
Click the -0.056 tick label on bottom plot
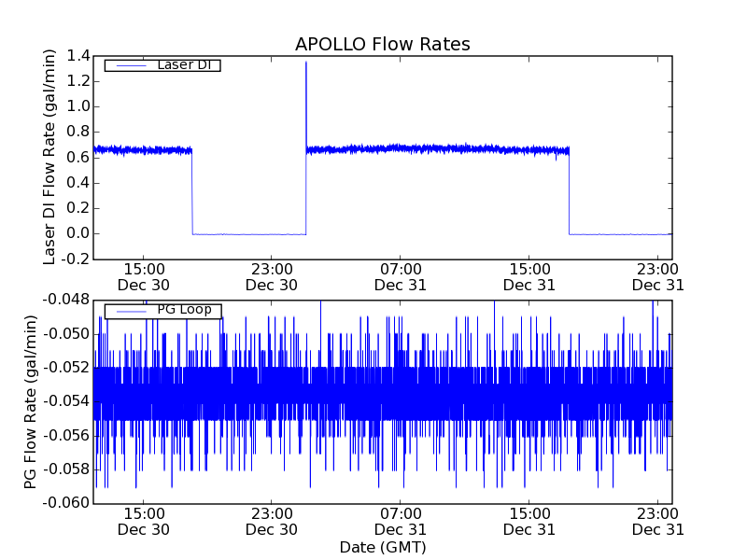[x=66, y=435]
